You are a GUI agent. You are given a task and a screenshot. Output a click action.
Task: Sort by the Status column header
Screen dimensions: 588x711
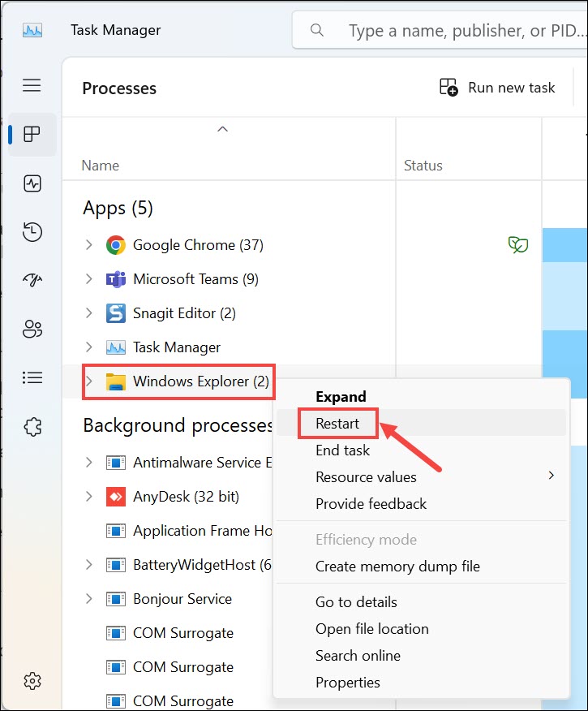click(x=423, y=165)
